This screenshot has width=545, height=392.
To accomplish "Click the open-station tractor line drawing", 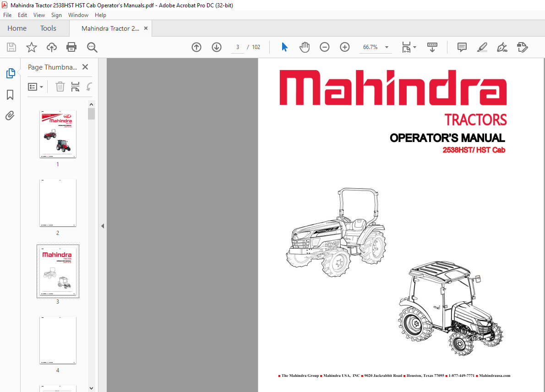I will click(x=336, y=233).
